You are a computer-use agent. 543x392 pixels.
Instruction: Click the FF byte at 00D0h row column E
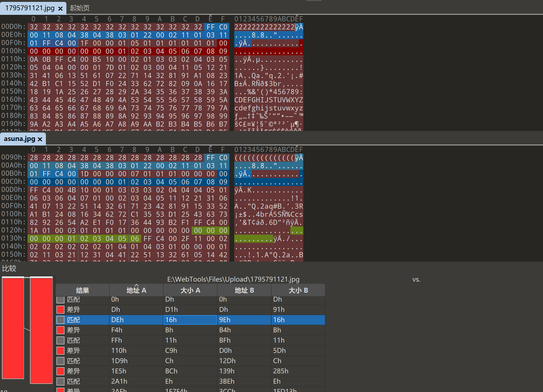(211, 27)
